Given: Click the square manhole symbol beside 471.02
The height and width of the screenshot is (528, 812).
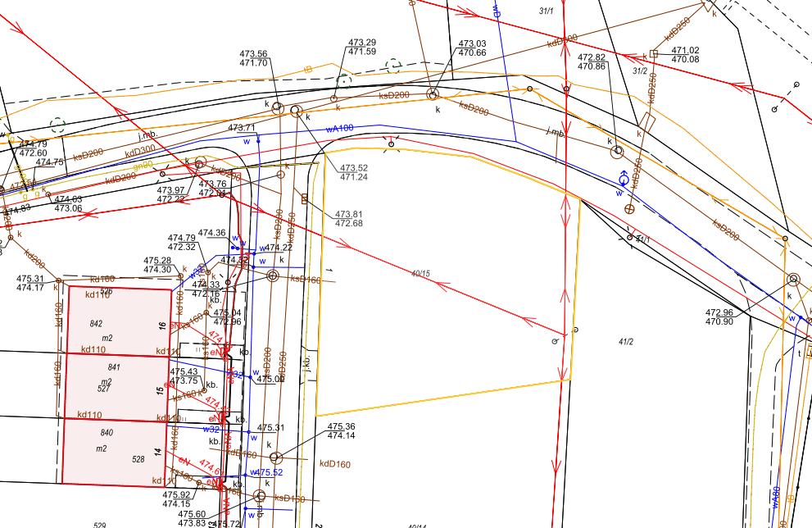Looking at the screenshot, I should 653,55.
